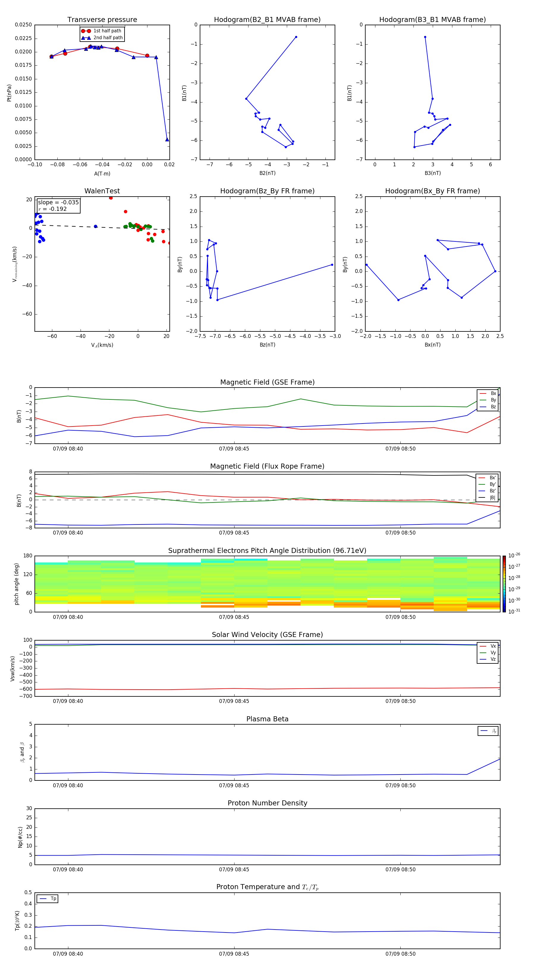Image resolution: width=535 pixels, height=980 pixels.
Task: Select the "V_A(km/s)" x-axis label
Action: [102, 345]
